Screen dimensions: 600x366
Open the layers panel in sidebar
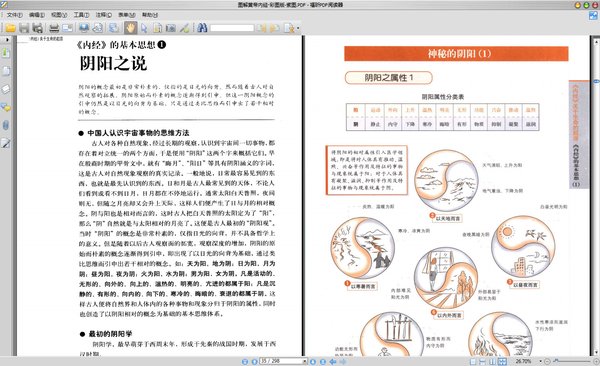pos(6,89)
